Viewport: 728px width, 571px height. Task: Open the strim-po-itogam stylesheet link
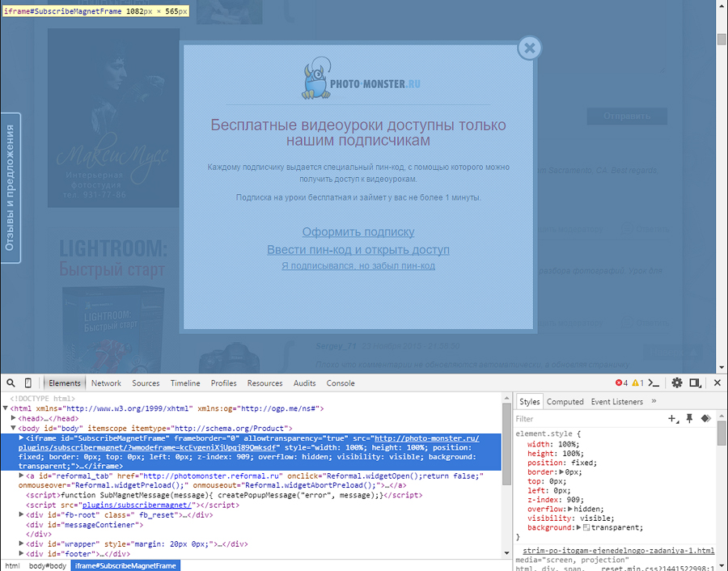coord(619,551)
